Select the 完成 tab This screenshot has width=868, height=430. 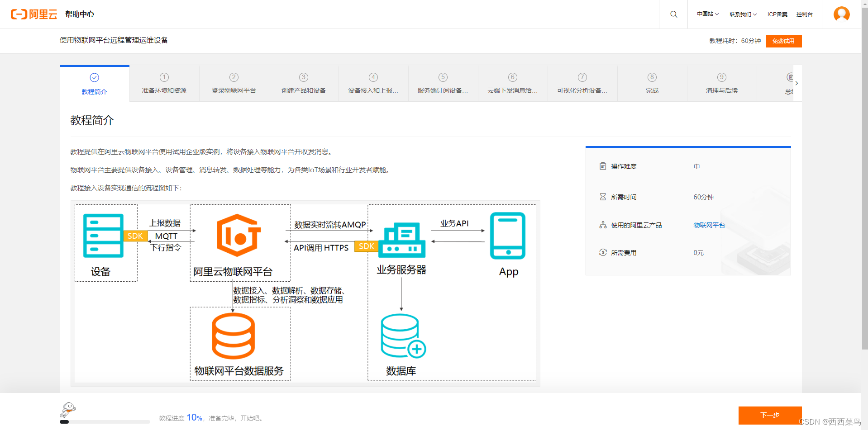652,84
